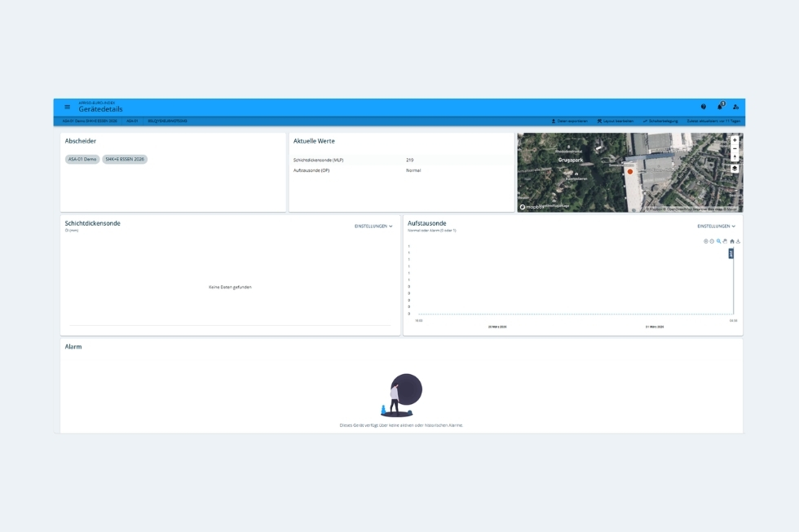Zoom in on the map
Image resolution: width=799 pixels, height=532 pixels.
click(735, 140)
